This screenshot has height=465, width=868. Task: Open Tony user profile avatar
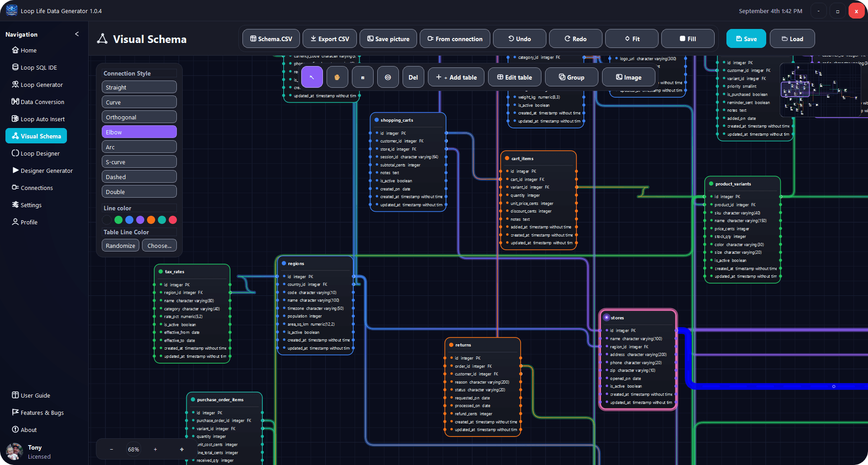14,451
